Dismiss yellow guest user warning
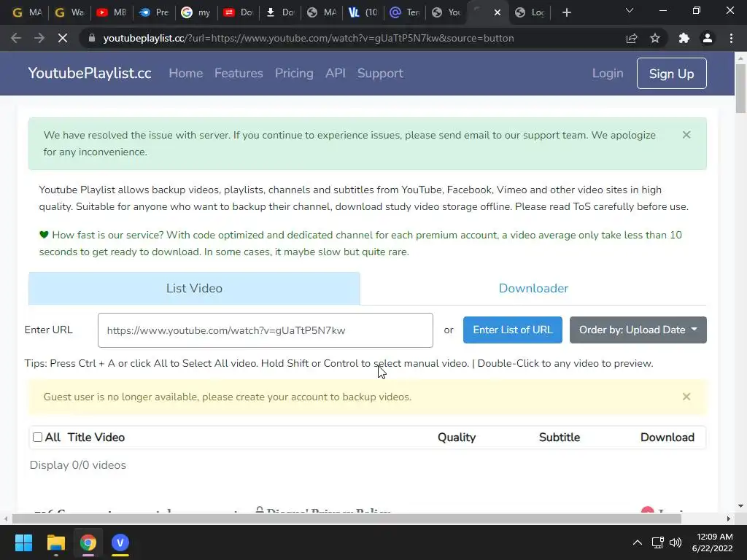This screenshot has width=747, height=560. (686, 397)
